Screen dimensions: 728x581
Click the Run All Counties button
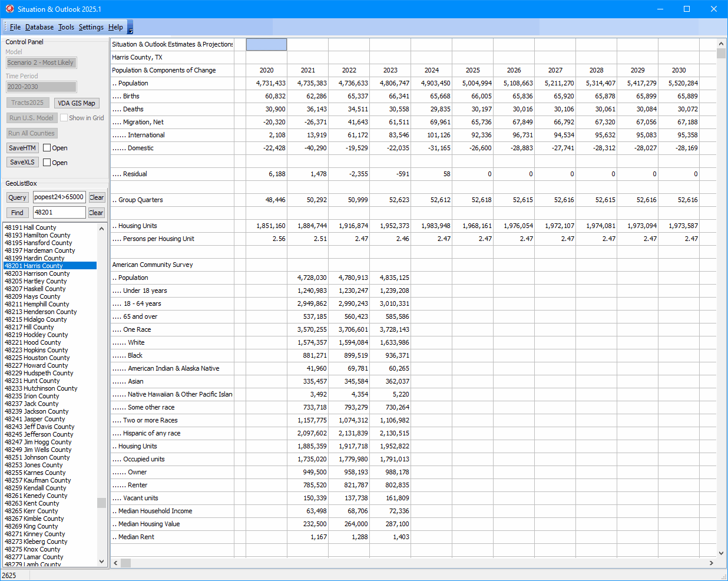32,133
